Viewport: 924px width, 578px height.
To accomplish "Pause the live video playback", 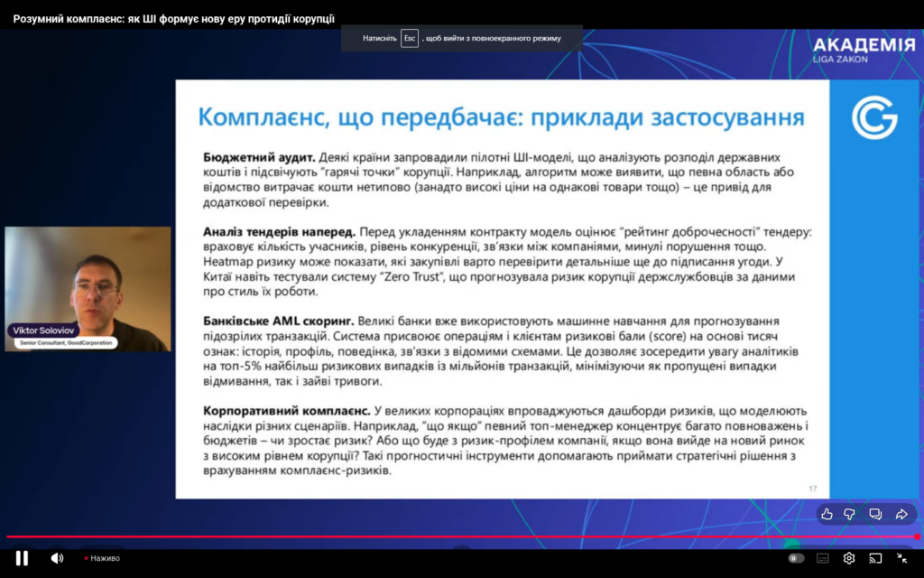I will pos(22,558).
